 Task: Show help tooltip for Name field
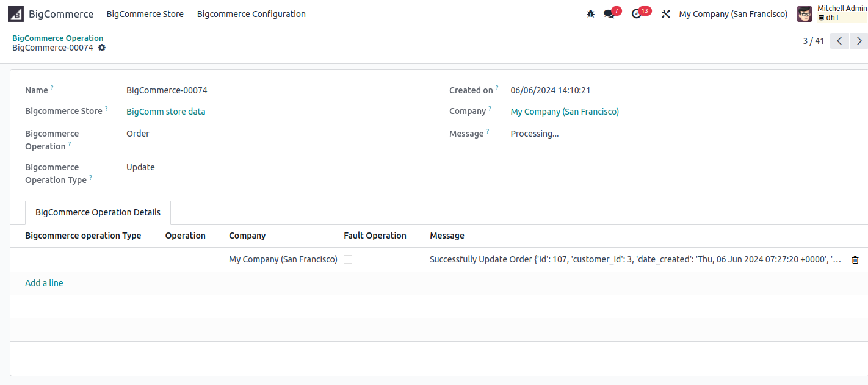tap(52, 88)
